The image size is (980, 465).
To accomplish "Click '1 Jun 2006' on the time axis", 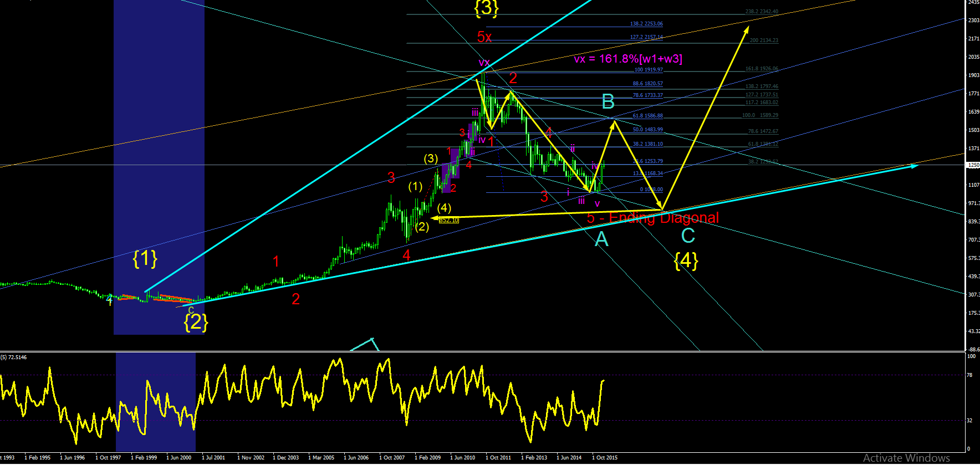I will (x=356, y=458).
